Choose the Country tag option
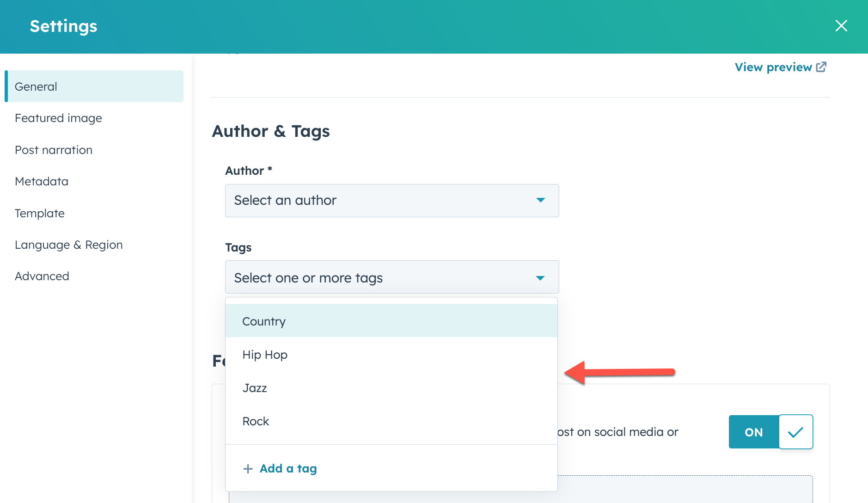This screenshot has width=868, height=503. click(391, 321)
